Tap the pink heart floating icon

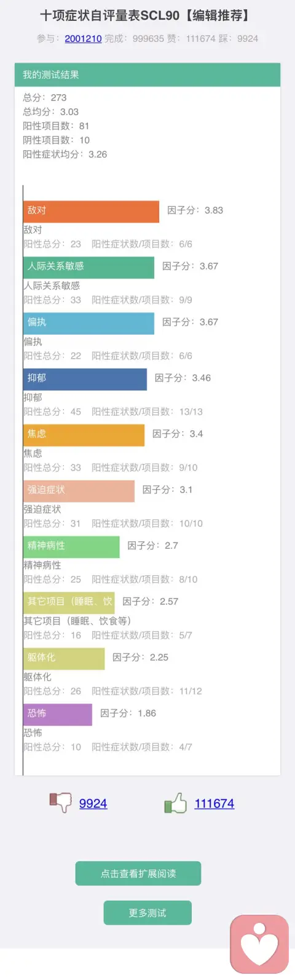tap(259, 944)
